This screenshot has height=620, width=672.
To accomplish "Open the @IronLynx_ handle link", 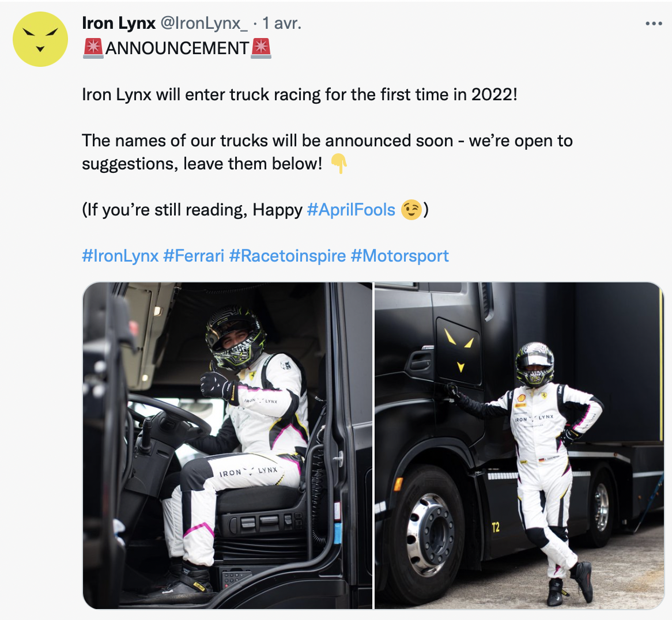I will click(x=204, y=23).
